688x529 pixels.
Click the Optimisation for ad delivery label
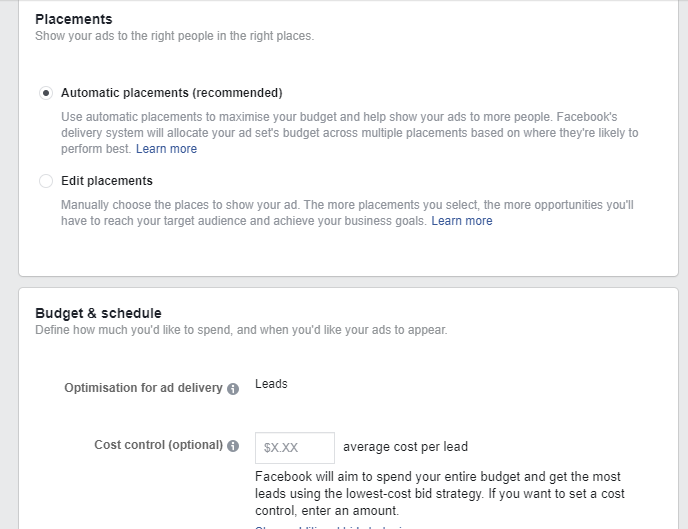point(143,388)
